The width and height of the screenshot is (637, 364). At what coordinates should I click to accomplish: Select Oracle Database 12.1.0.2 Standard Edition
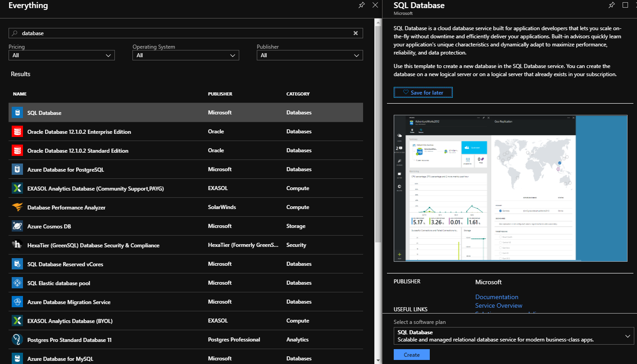(x=186, y=150)
